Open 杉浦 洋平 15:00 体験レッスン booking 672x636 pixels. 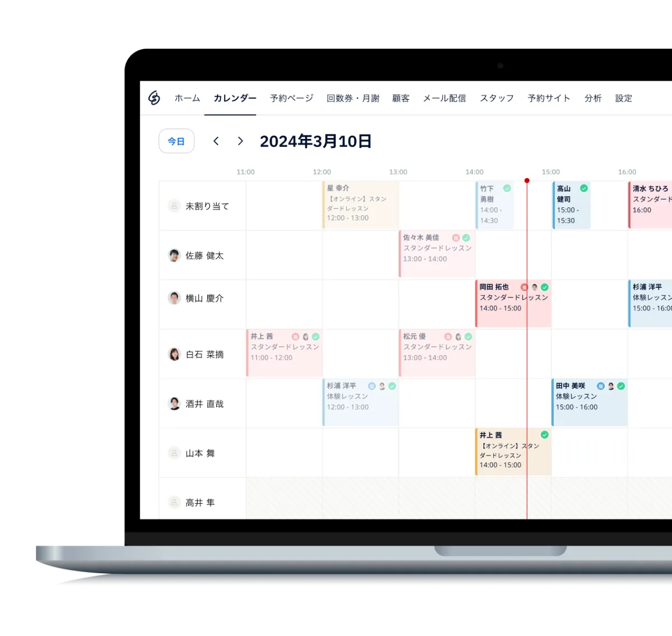pyautogui.click(x=650, y=303)
